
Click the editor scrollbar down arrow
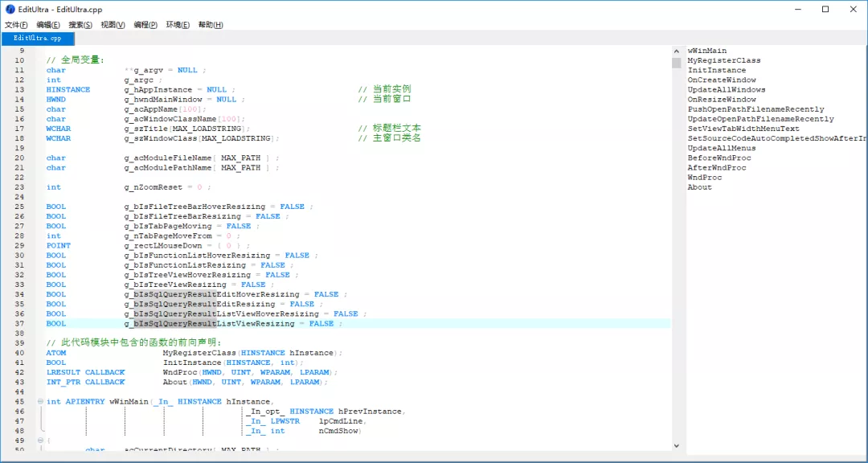pyautogui.click(x=677, y=446)
